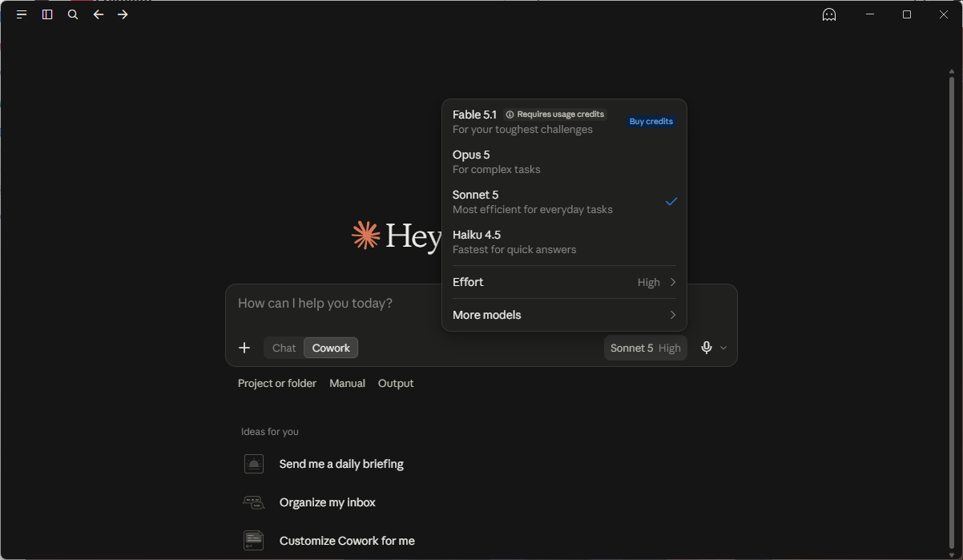Open the hamburger menu icon

(x=22, y=14)
